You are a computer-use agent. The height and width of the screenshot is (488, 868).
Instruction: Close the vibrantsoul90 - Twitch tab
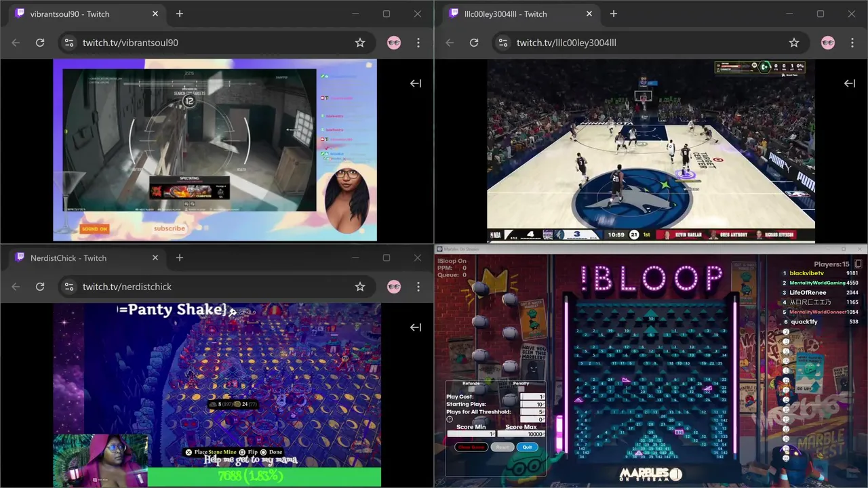point(155,14)
